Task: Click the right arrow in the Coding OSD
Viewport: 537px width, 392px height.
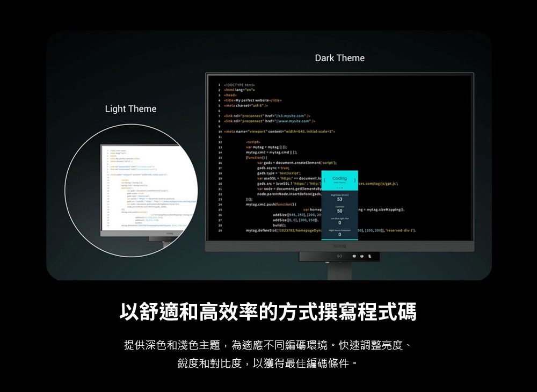Action: pos(354,180)
